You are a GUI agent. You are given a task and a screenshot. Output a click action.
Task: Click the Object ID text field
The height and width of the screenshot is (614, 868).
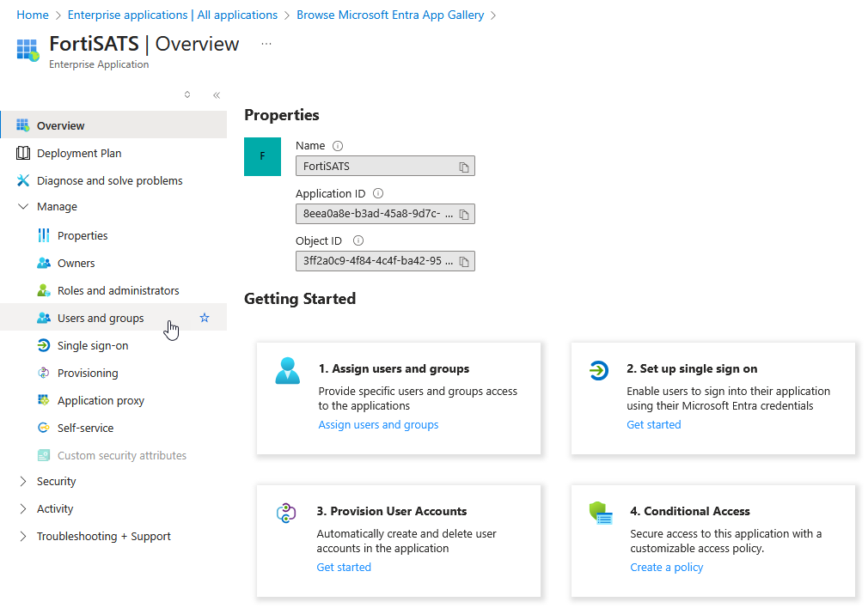tap(385, 261)
